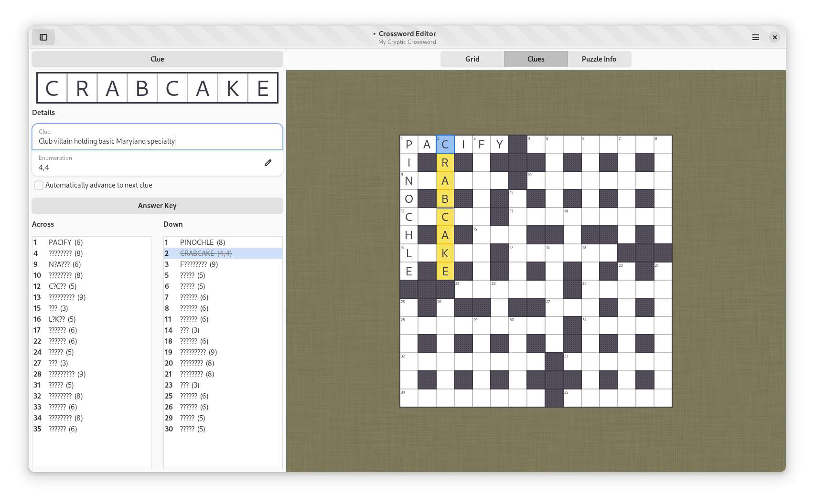The image size is (815, 504).
Task: Select 1 Down PINOCHLE clue
Action: [x=203, y=242]
